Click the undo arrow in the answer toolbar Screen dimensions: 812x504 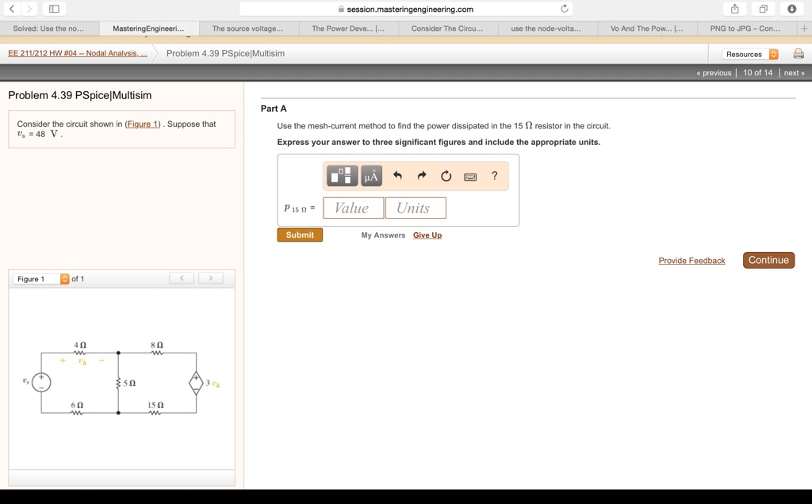(397, 176)
